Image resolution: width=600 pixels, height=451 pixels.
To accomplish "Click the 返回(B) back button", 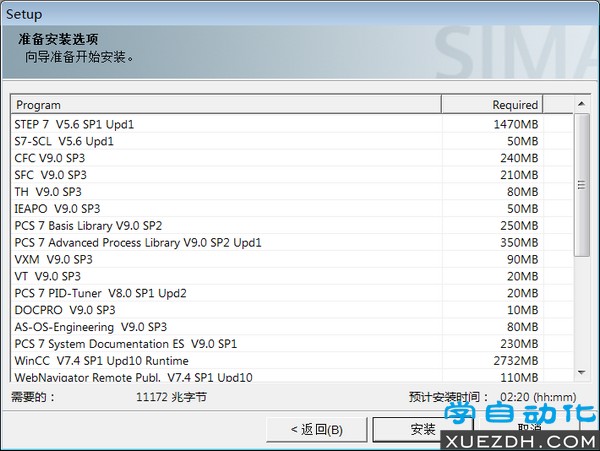I will pyautogui.click(x=316, y=429).
